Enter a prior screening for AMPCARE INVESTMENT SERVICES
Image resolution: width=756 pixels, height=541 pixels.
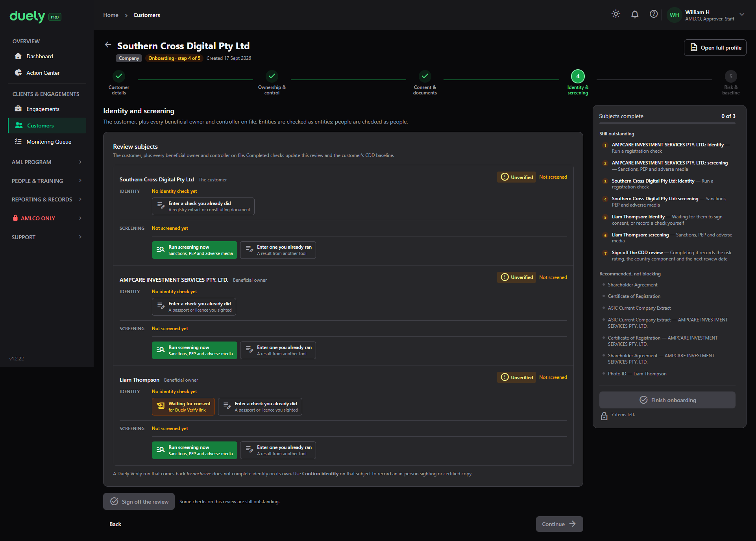[278, 351]
